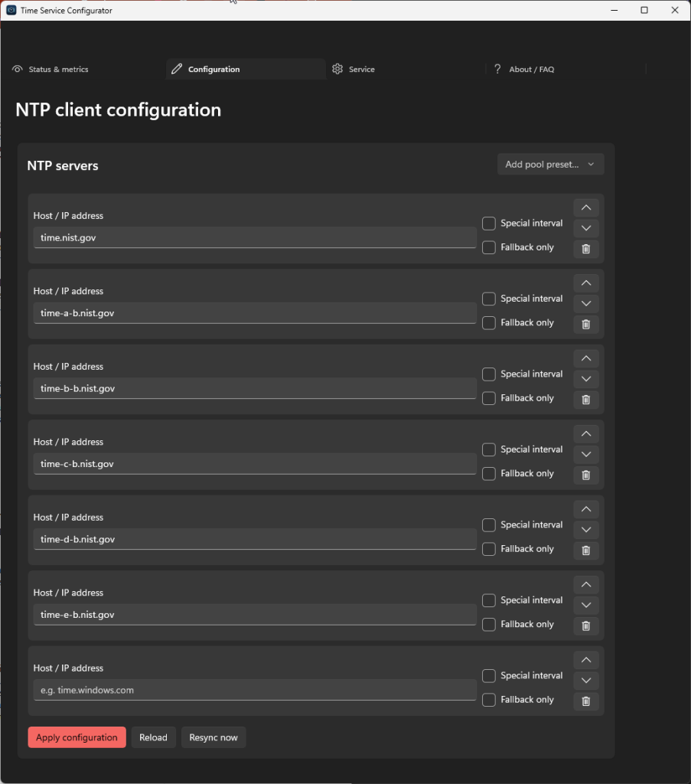Image resolution: width=691 pixels, height=784 pixels.
Task: Move time-a-b.nist.gov server down
Action: coord(586,303)
